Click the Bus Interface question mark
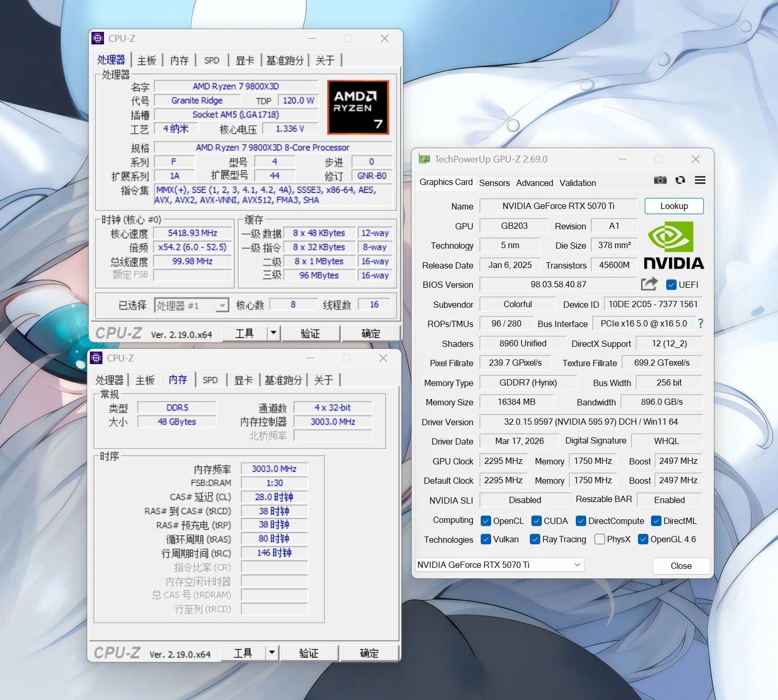The image size is (778, 700). click(701, 324)
